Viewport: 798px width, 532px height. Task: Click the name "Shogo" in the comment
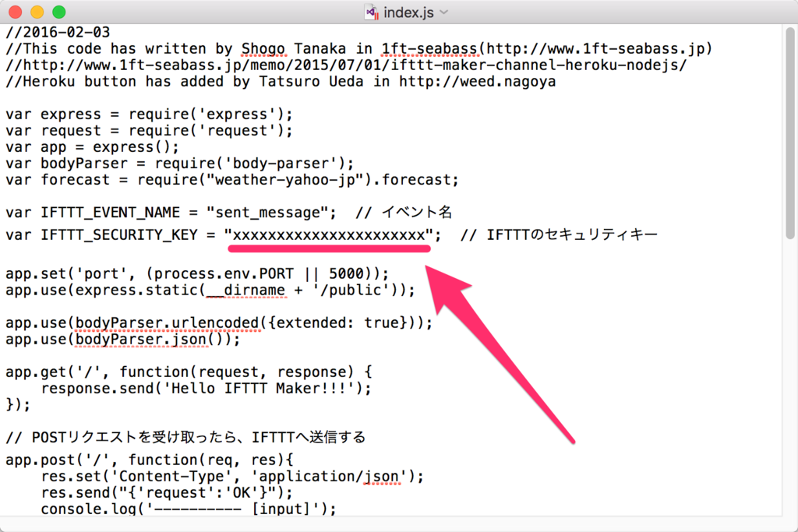[x=263, y=49]
